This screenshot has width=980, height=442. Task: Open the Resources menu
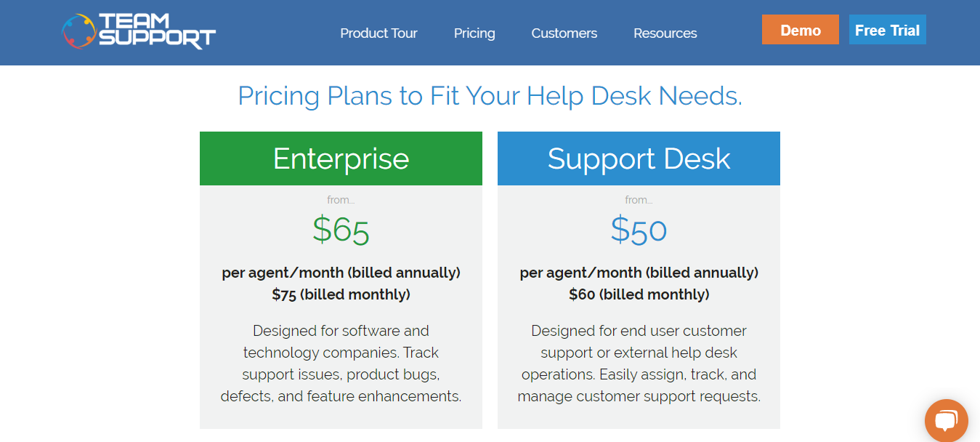point(665,33)
